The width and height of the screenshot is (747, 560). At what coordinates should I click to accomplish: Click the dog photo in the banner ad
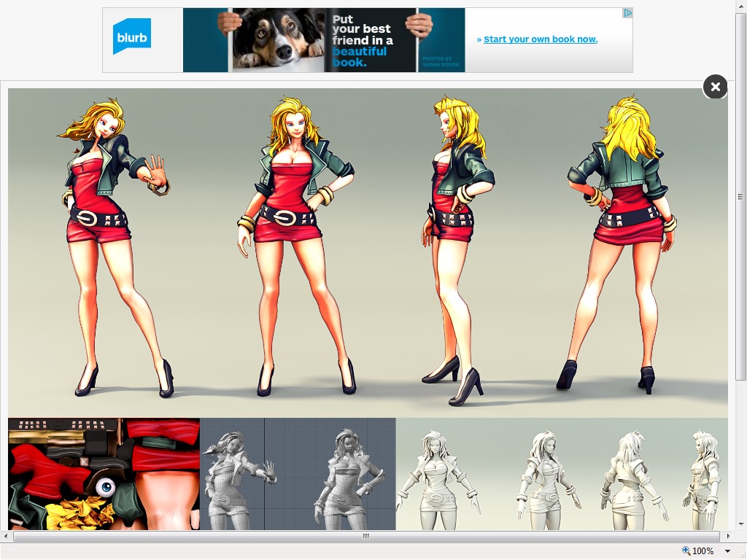(279, 40)
